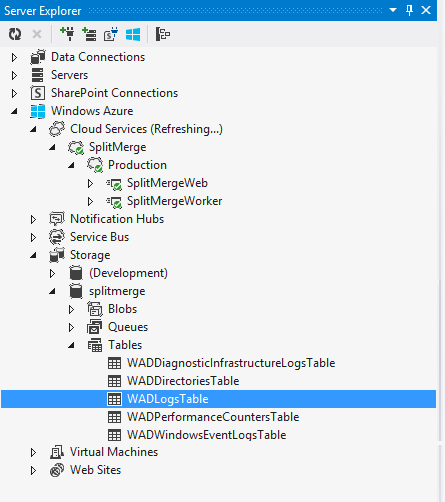
Task: Open the Window Position dropdown arrow
Action: coord(393,10)
